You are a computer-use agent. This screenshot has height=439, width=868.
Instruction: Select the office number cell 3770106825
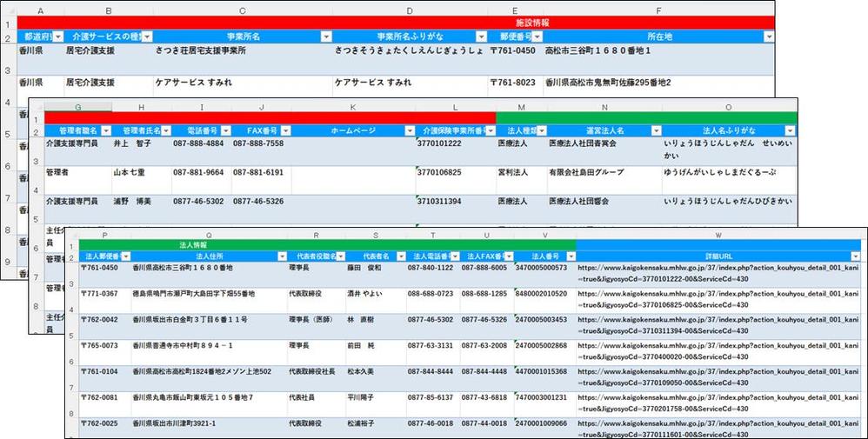point(456,181)
